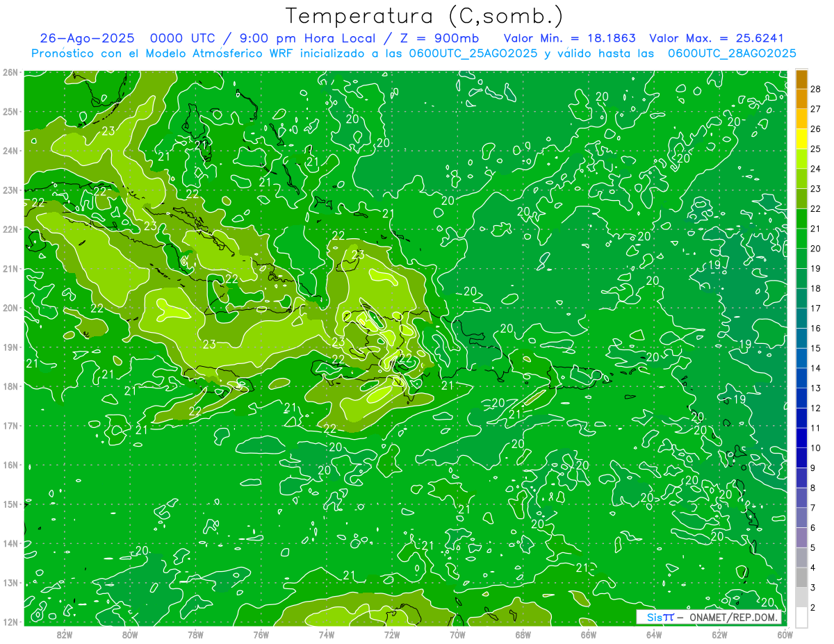Click the 14N latitude axis label
The height and width of the screenshot is (644, 834).
coord(10,543)
